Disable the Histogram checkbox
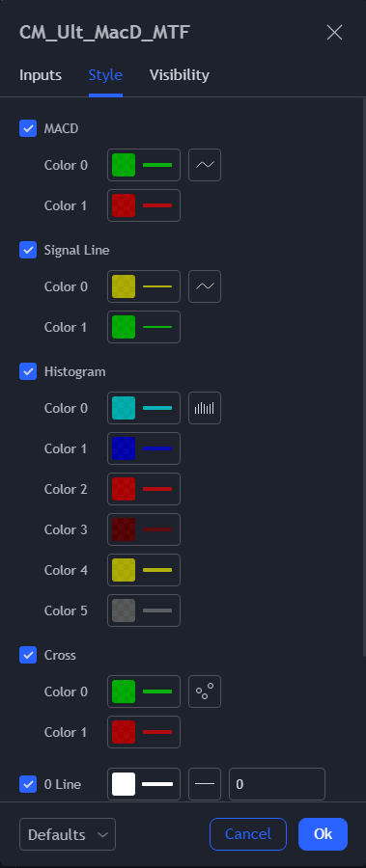 (x=28, y=371)
